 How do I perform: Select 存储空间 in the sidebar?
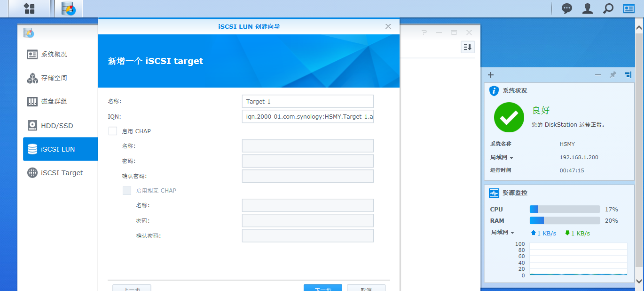54,78
